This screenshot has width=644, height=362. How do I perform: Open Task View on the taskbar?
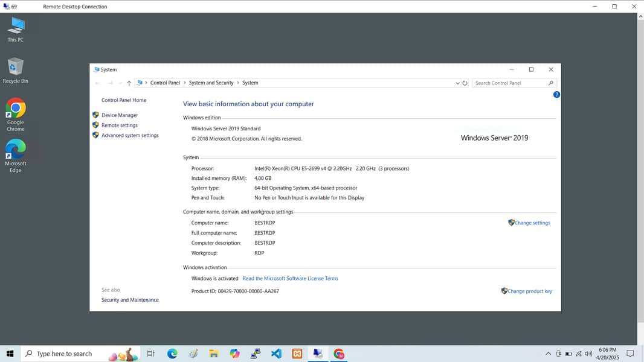coord(151,354)
